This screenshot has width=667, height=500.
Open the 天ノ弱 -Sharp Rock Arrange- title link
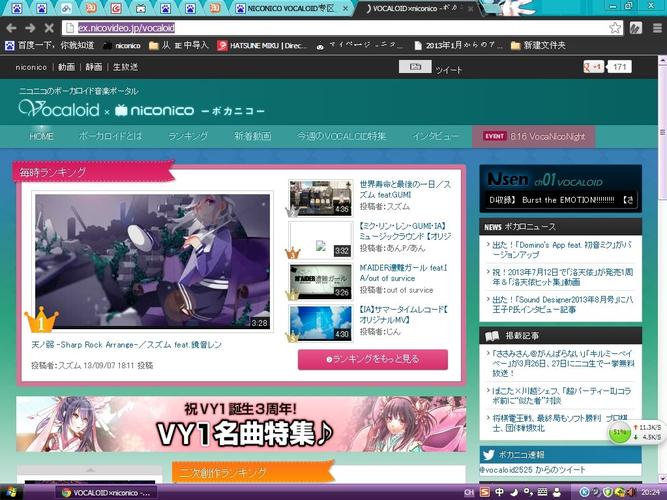(x=126, y=345)
